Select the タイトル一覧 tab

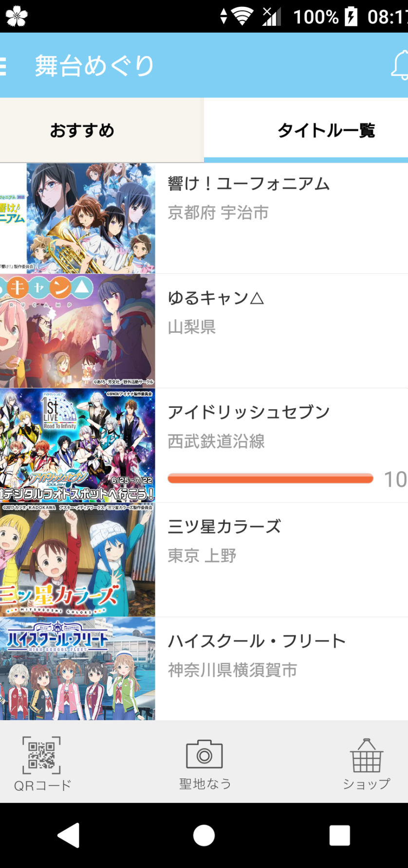tap(306, 130)
